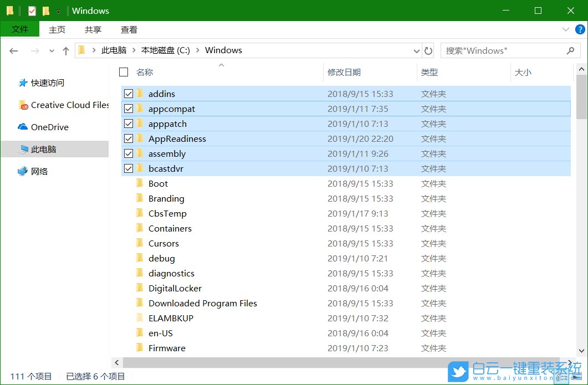Open the address bar history dropdown
The width and height of the screenshot is (588, 385).
[416, 50]
